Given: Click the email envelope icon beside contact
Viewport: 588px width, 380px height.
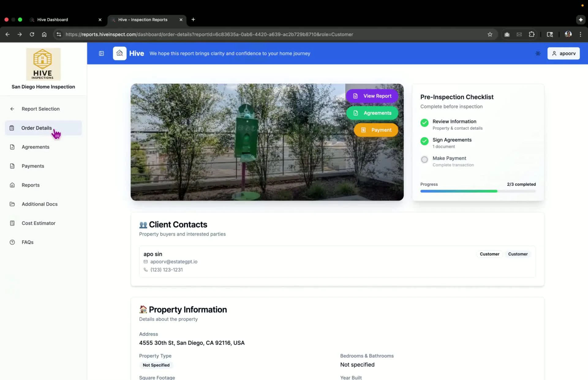Looking at the screenshot, I should point(146,262).
